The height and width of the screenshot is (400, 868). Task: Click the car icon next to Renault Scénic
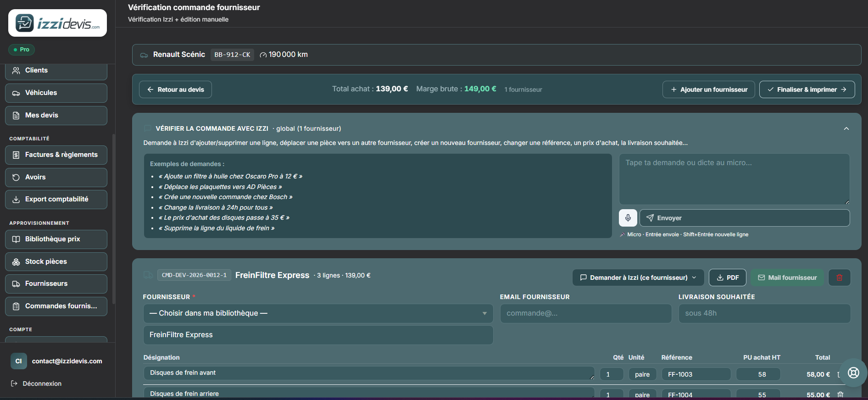pos(144,55)
